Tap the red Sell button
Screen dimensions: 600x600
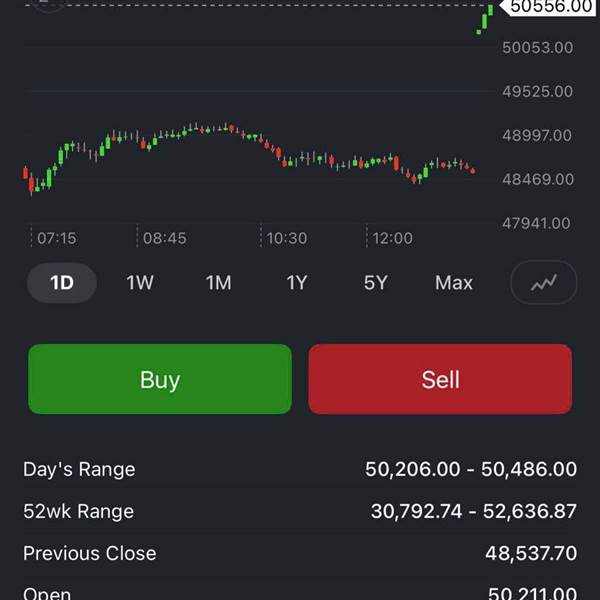[x=440, y=379]
